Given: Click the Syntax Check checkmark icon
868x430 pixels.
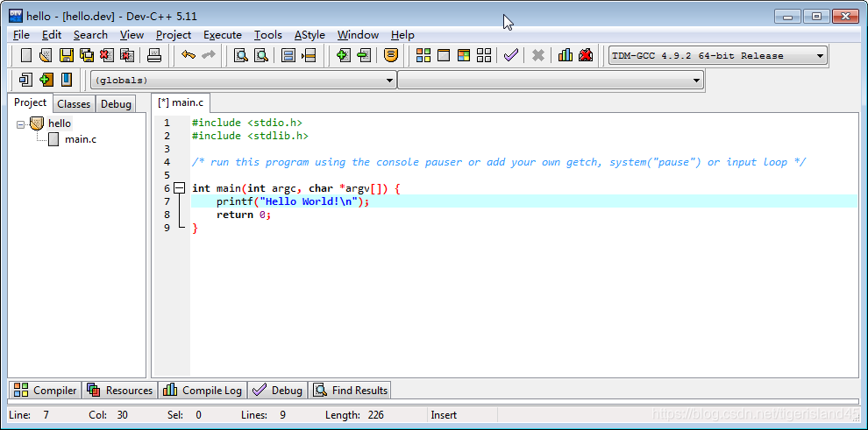Looking at the screenshot, I should point(511,55).
